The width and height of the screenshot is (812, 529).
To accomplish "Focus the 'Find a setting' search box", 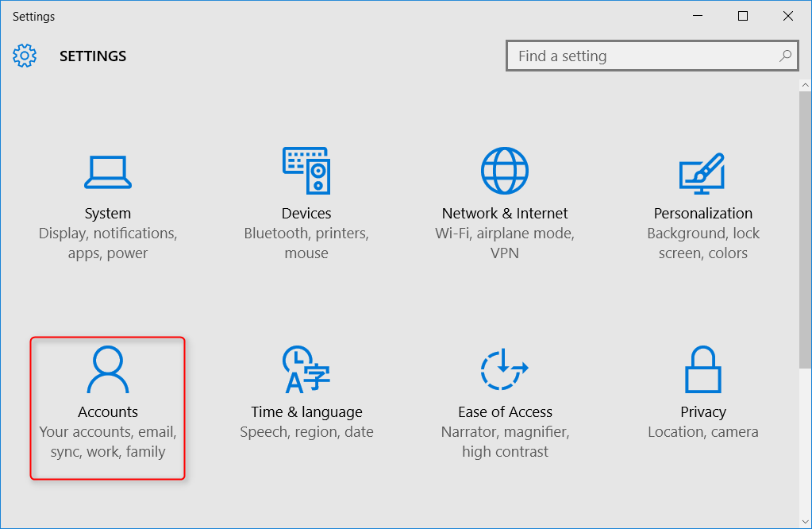I will 643,56.
